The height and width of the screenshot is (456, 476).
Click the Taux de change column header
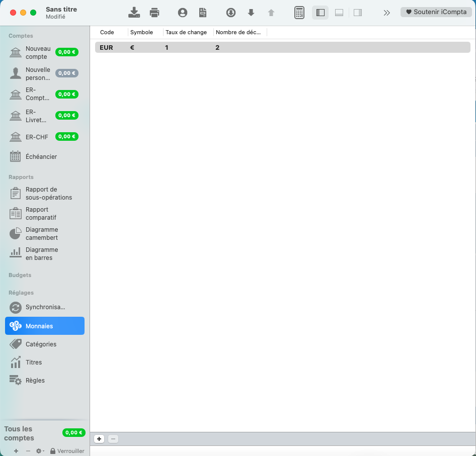186,32
